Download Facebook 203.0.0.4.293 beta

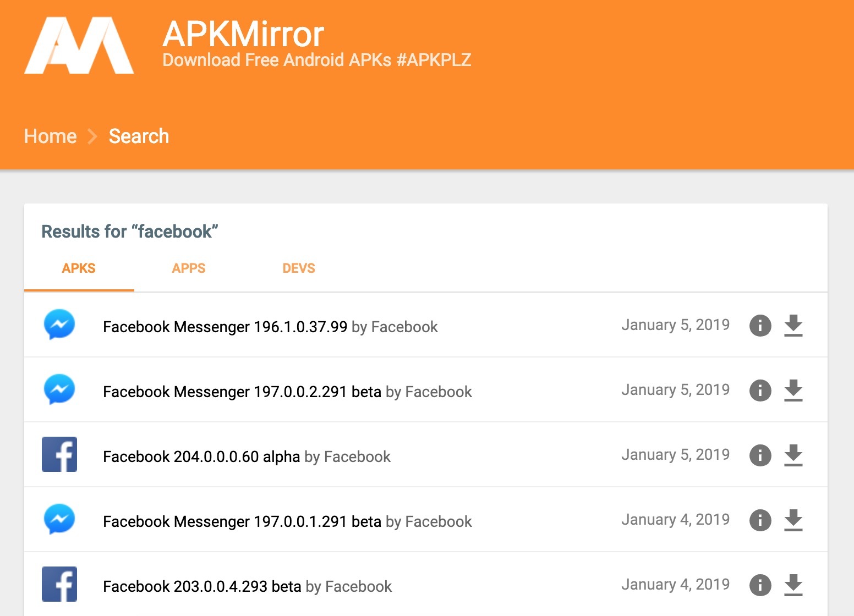point(793,585)
